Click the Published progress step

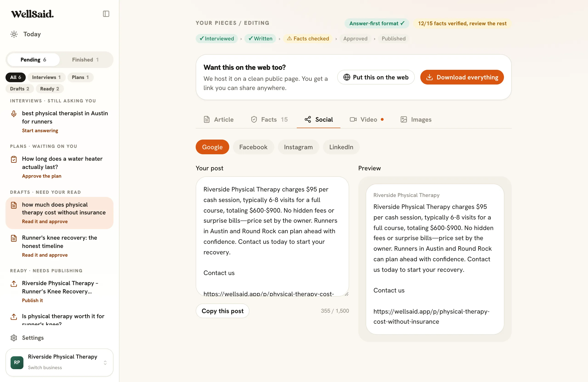pos(393,39)
